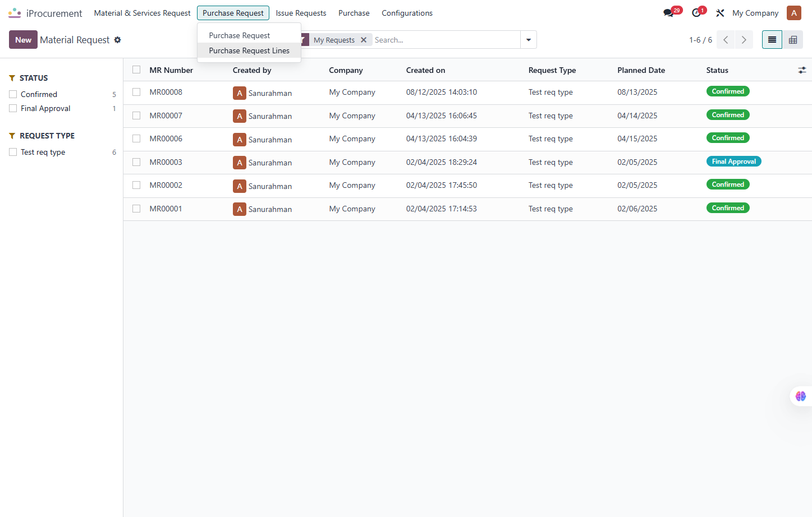Image resolution: width=812 pixels, height=517 pixels.
Task: Open the iProcurement app home icon
Action: 15,13
